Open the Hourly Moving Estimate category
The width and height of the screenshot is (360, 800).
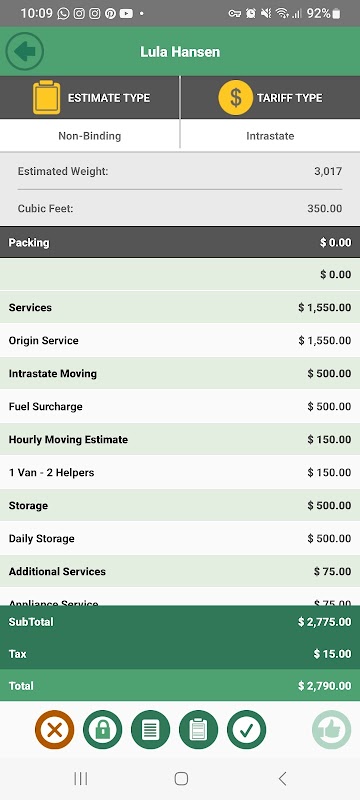(x=180, y=439)
